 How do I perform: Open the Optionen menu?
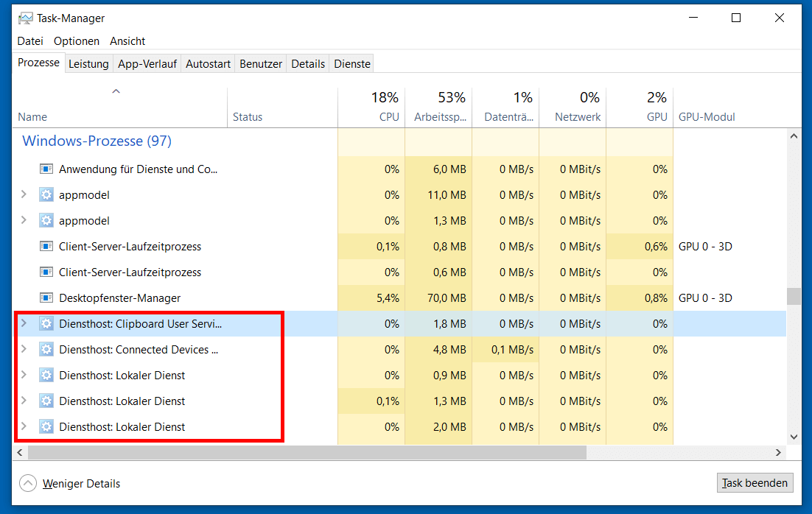pos(77,41)
